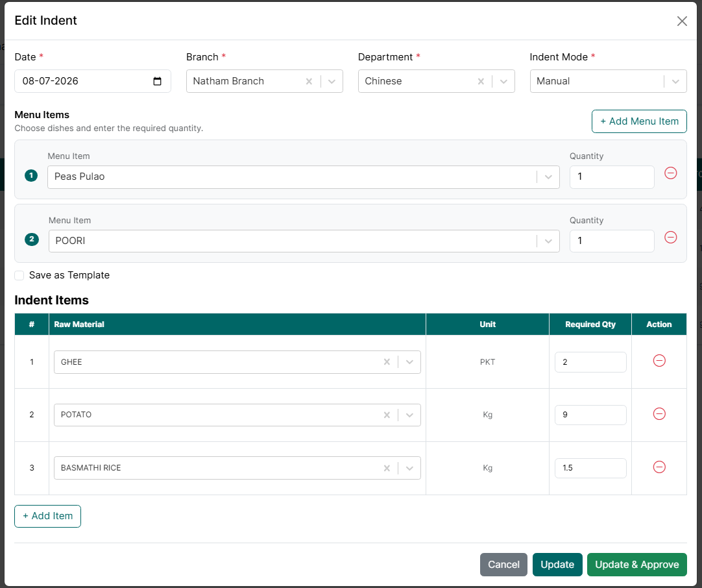This screenshot has height=588, width=702.
Task: Expand the Department dropdown
Action: coord(503,82)
